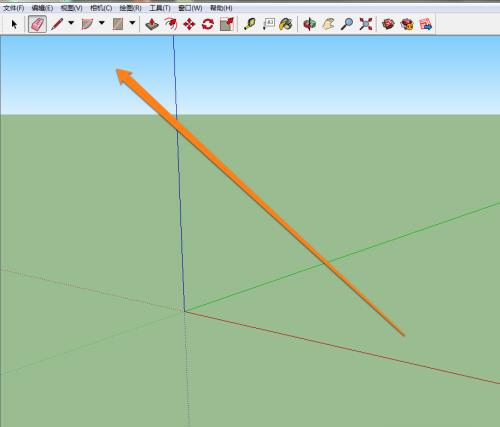Activate the Rotate tool

point(208,24)
